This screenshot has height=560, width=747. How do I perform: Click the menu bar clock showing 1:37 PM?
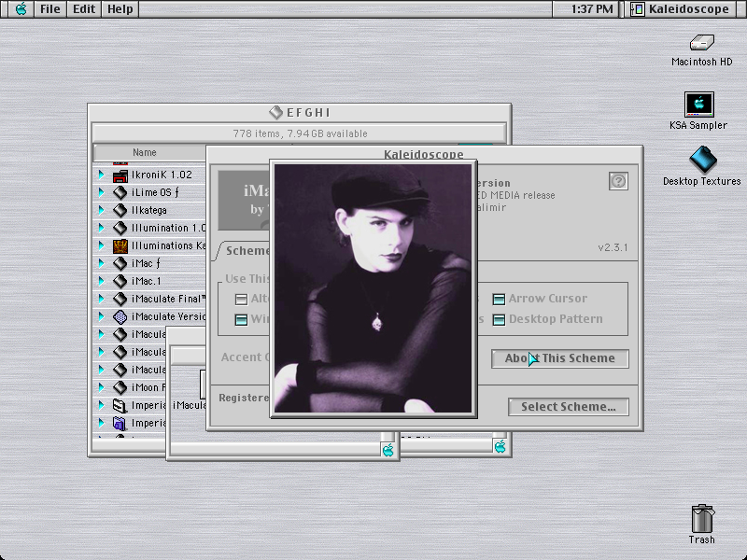[592, 8]
